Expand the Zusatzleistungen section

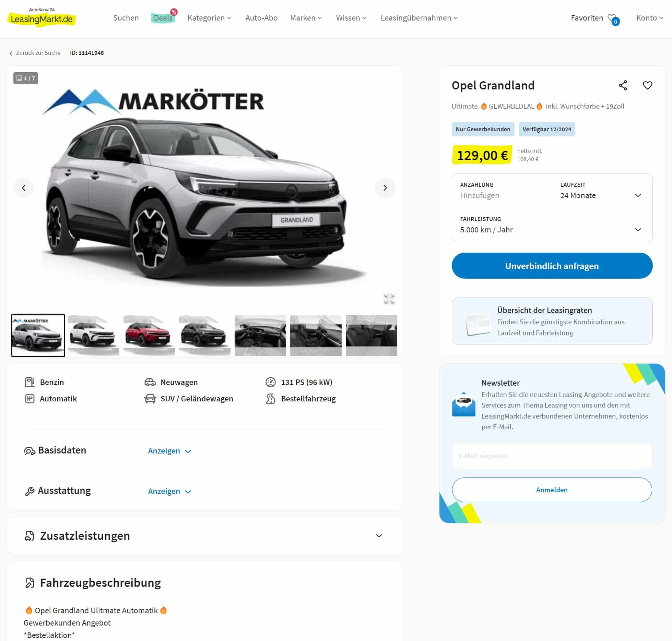(204, 536)
